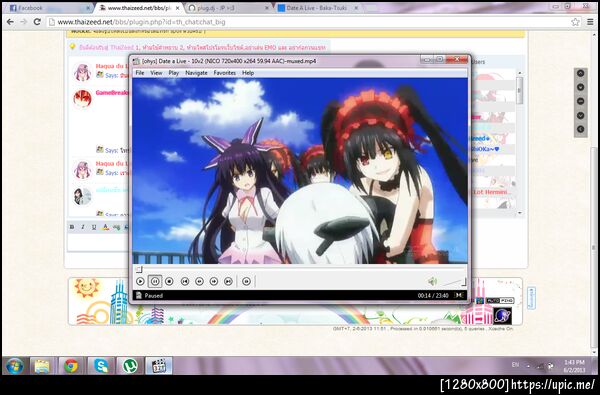Click the link icon in the chat toolbar
The image size is (600, 395).
[117, 227]
